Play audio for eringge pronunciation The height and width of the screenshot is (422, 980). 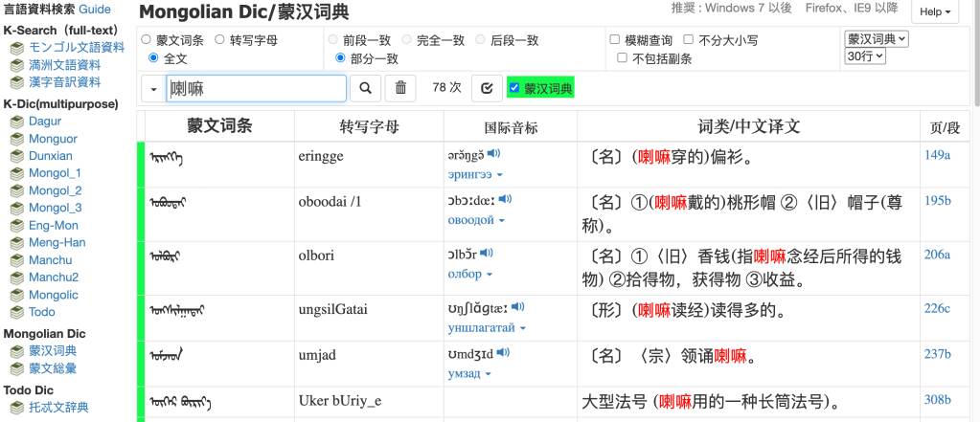[493, 153]
